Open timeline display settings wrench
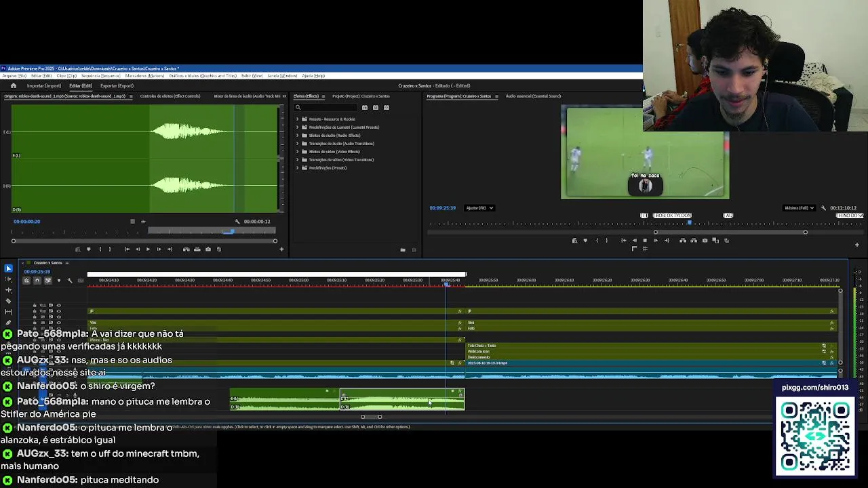Screen dimensions: 868x488 pyautogui.click(x=70, y=280)
